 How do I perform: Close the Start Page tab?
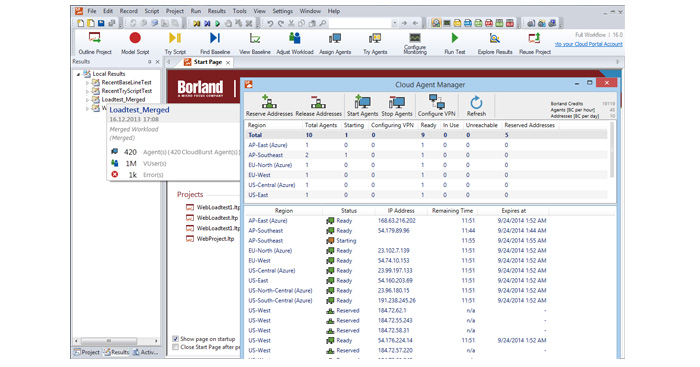coord(228,63)
